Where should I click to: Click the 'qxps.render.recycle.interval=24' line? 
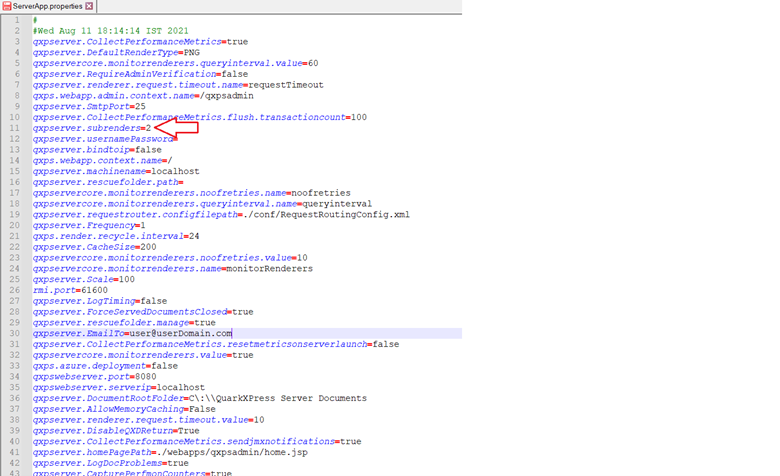[116, 236]
